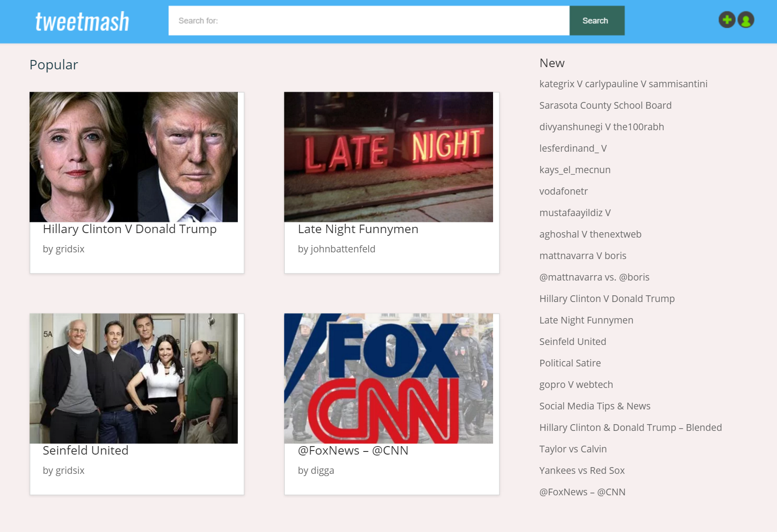The height and width of the screenshot is (532, 777).
Task: Open aghoshal V thenextweb link
Action: [590, 234]
